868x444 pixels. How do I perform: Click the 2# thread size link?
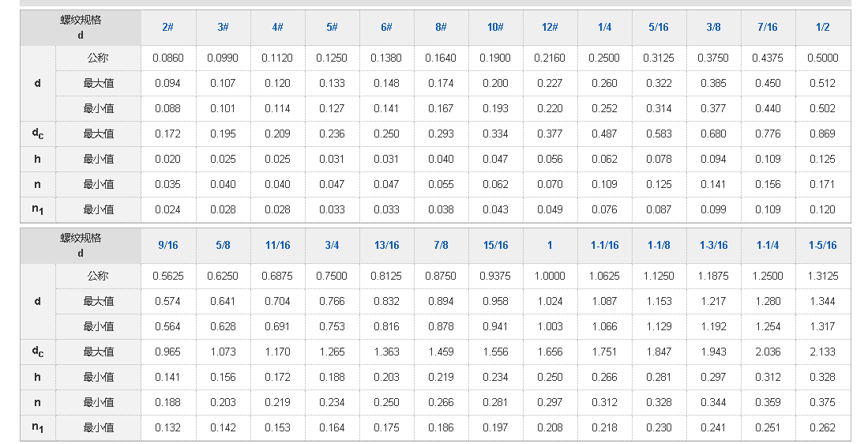click(x=167, y=28)
